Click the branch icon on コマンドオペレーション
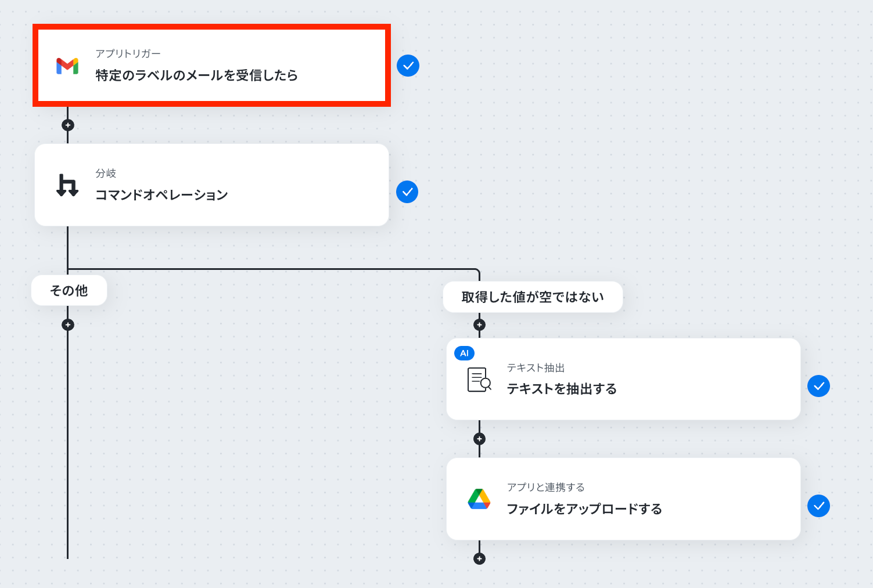The image size is (873, 588). click(x=67, y=185)
